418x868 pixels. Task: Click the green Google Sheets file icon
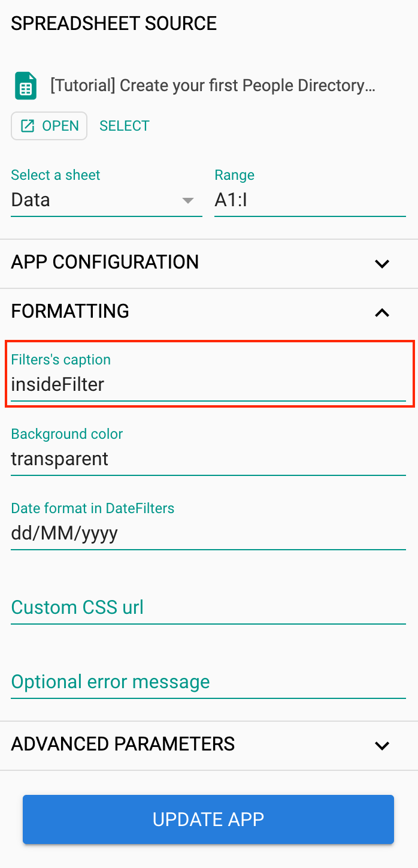tap(26, 86)
